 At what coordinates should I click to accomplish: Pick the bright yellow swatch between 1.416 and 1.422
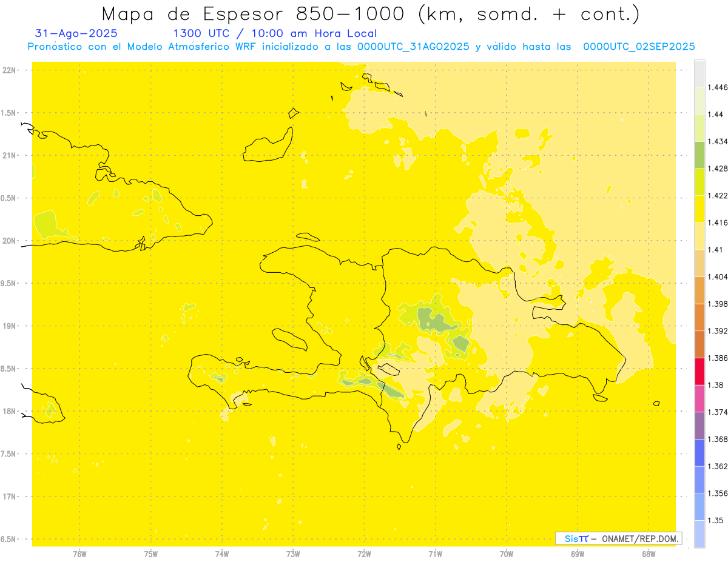coord(699,209)
